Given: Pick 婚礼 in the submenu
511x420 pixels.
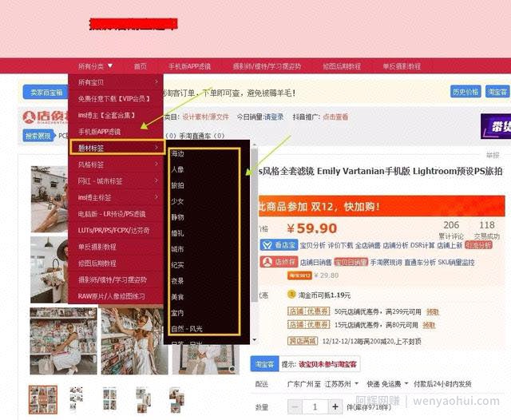Looking at the screenshot, I should (x=177, y=233).
